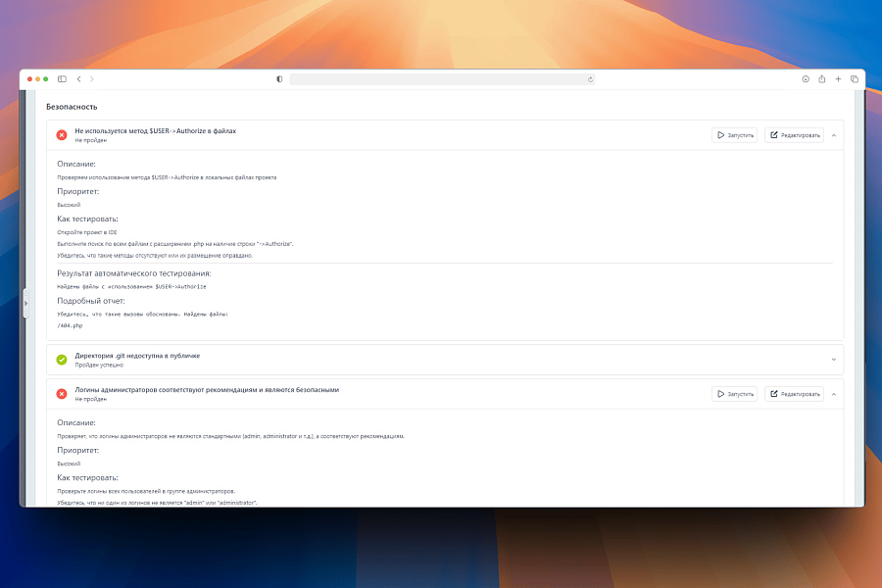
Task: Click 'Пройден успешно' status text
Action: [99, 366]
